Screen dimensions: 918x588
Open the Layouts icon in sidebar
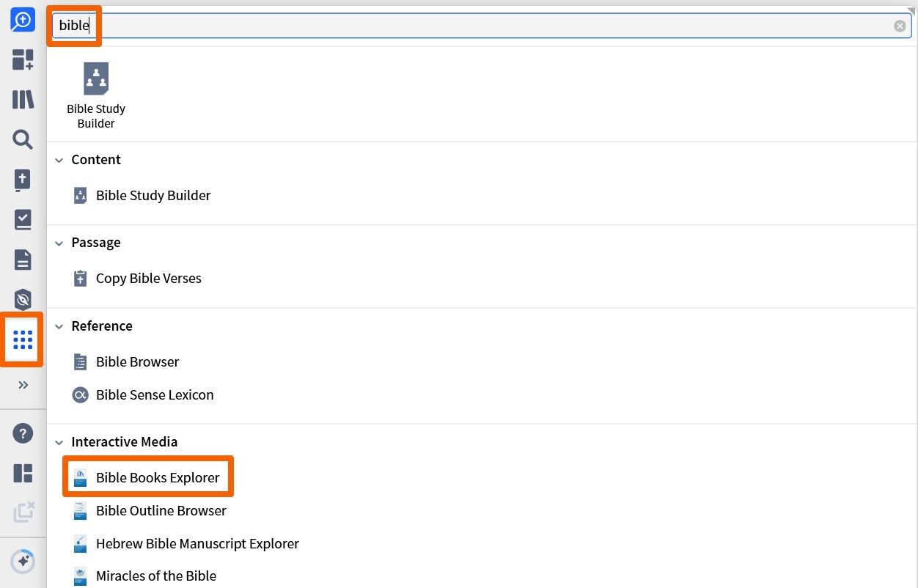(x=23, y=474)
